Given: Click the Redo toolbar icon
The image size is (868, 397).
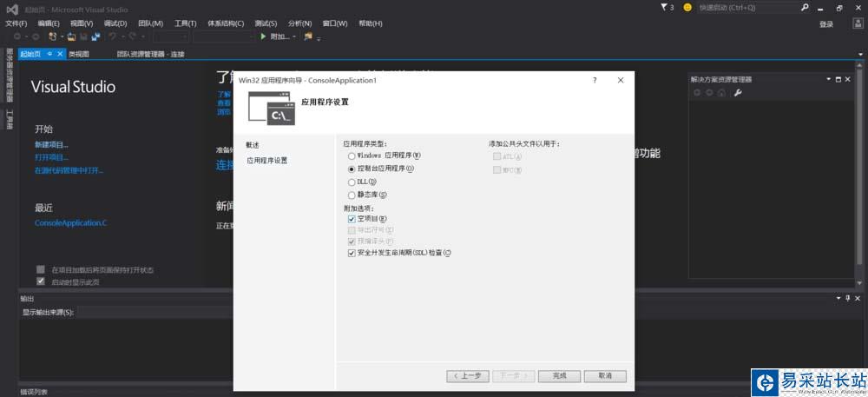Looking at the screenshot, I should click(133, 36).
